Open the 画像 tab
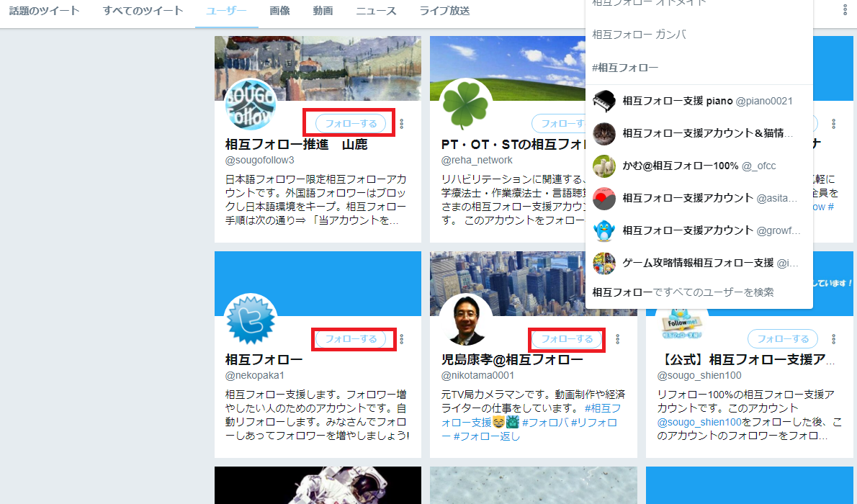 (x=280, y=11)
